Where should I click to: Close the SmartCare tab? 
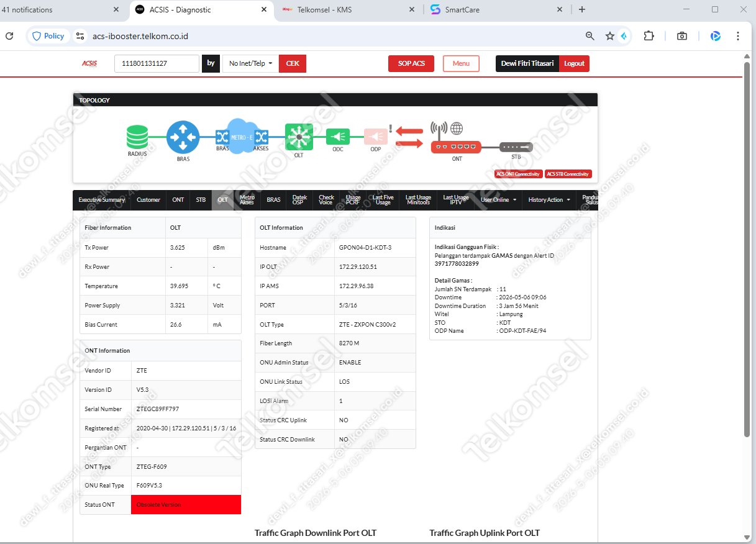click(x=560, y=10)
